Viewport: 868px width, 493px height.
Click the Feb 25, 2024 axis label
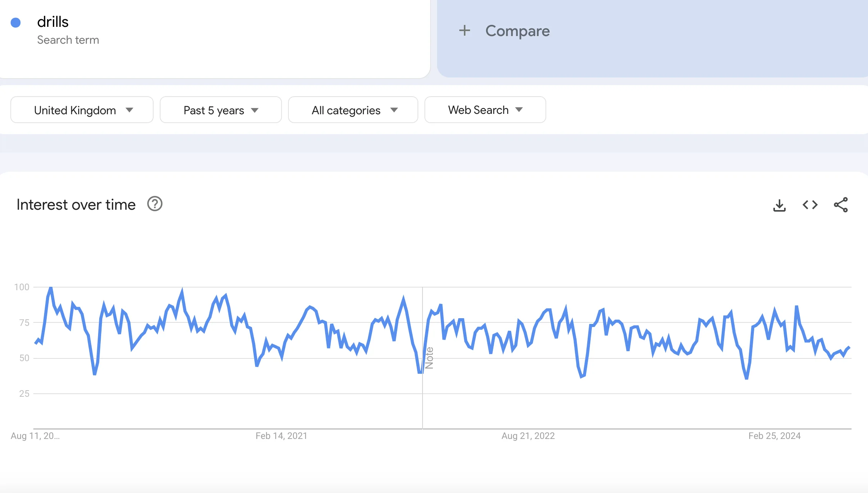(x=775, y=436)
